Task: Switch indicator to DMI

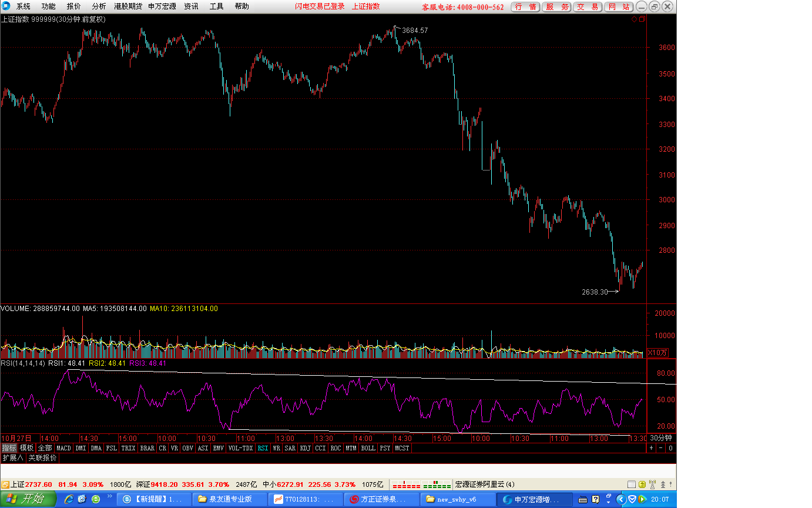Action: (81, 448)
